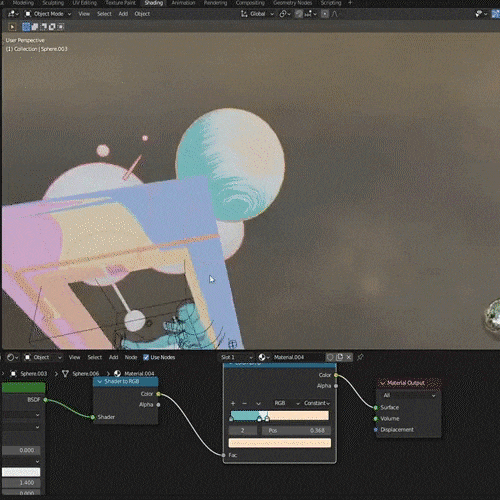Viewport: 500px width, 500px height.
Task: Open the Object Mode dropdown
Action: click(x=48, y=14)
